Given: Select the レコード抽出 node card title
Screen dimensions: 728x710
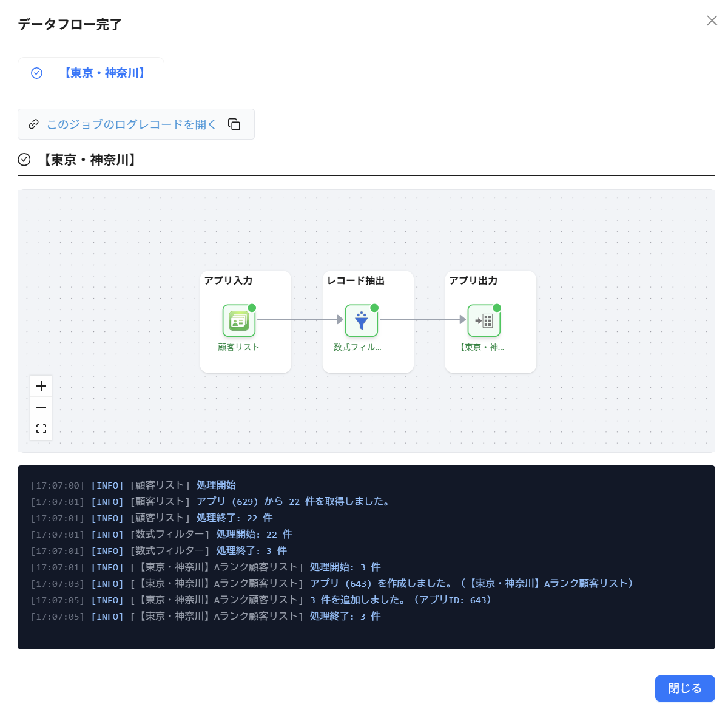Looking at the screenshot, I should pyautogui.click(x=356, y=280).
